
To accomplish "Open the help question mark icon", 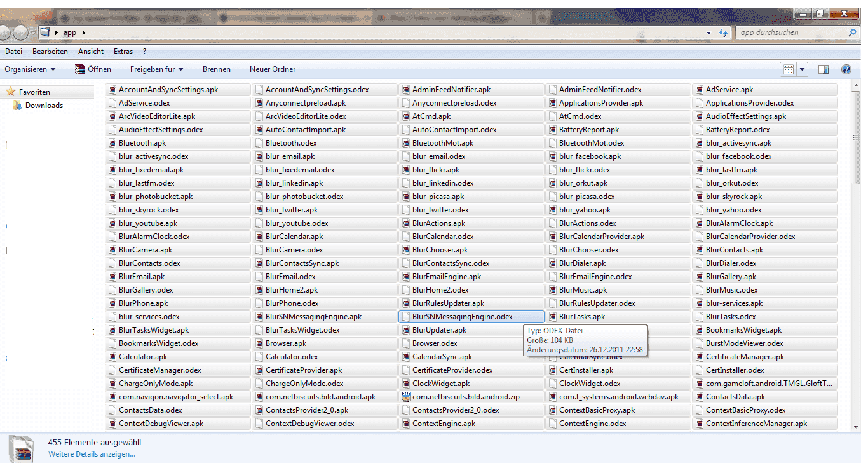I will click(x=846, y=69).
